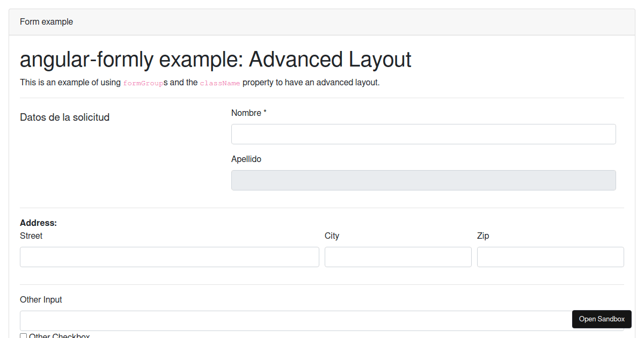Select the Zip input field

click(551, 257)
